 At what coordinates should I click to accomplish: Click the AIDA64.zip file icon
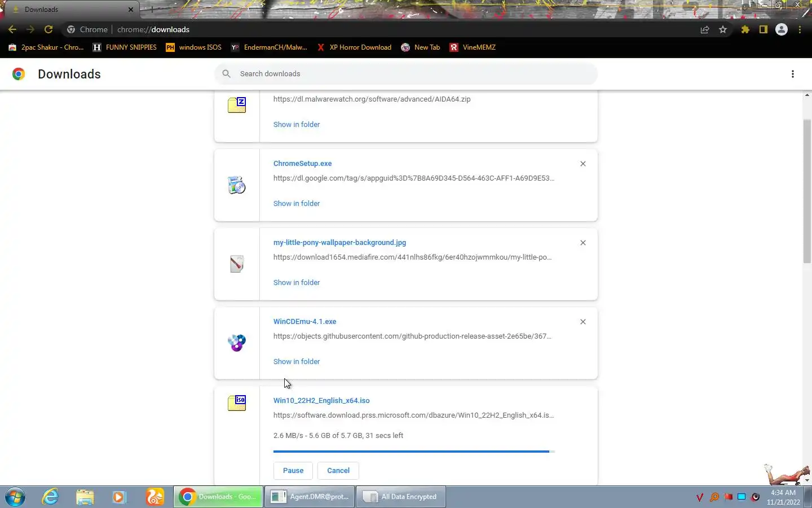237,105
